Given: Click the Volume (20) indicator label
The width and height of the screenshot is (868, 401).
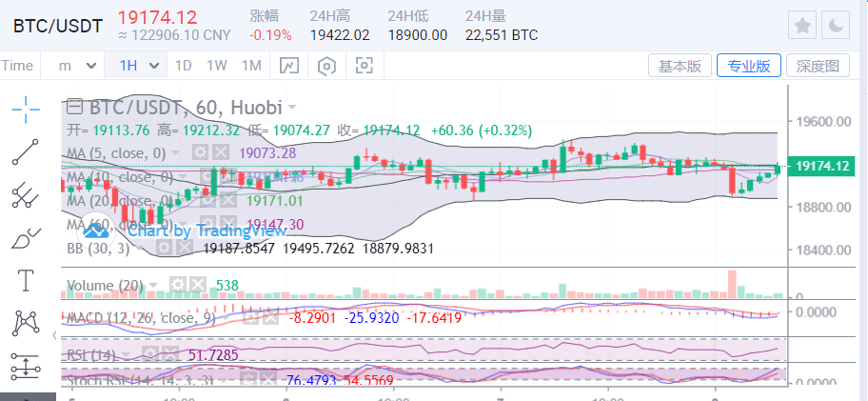Looking at the screenshot, I should [106, 286].
